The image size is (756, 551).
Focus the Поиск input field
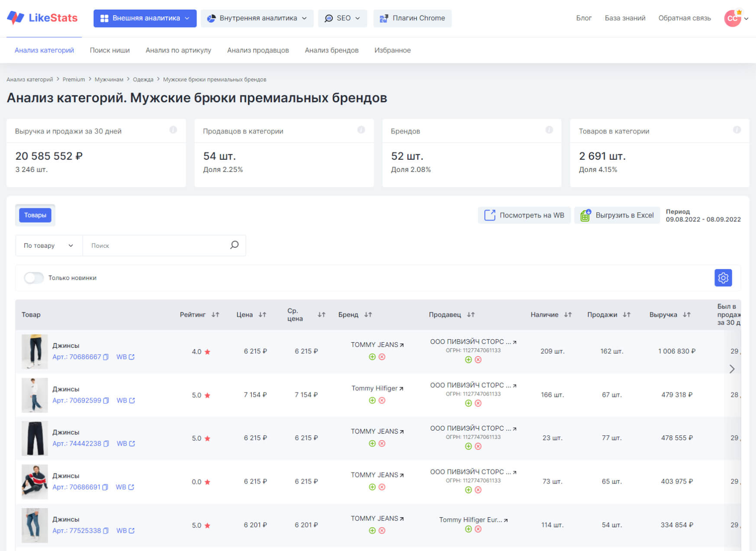[x=156, y=246]
